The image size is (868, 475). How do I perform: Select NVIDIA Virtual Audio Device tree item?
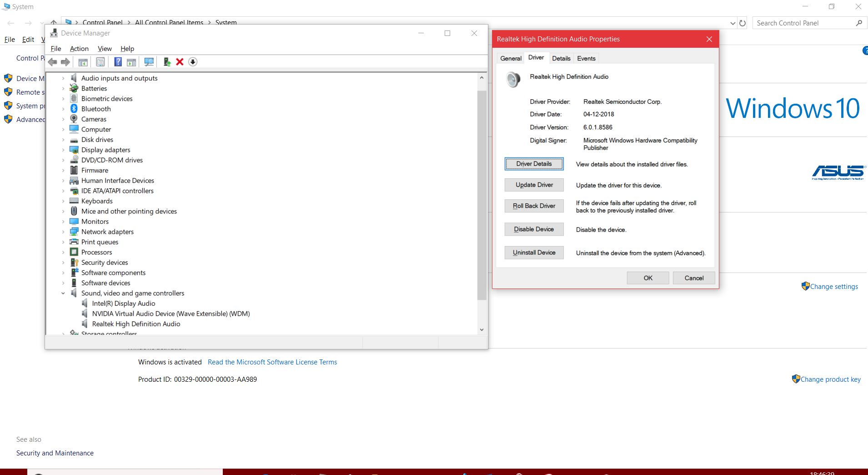click(171, 313)
